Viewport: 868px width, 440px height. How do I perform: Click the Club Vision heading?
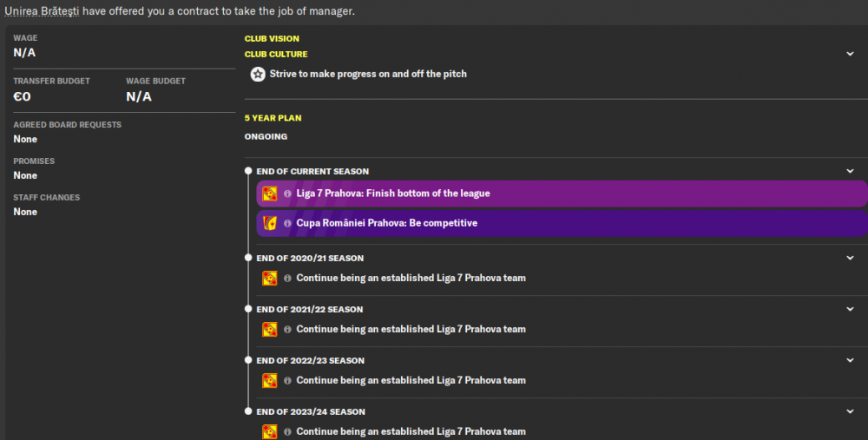(x=272, y=39)
